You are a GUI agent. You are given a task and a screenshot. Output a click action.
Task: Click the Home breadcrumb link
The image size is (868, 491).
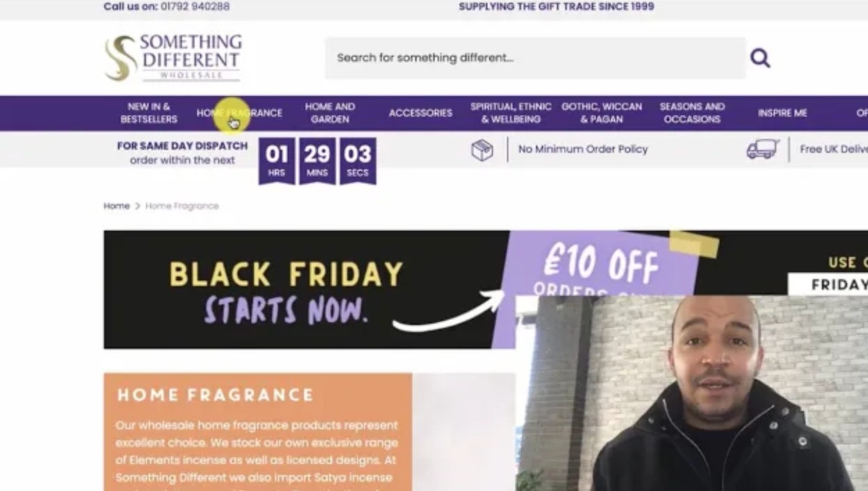117,206
